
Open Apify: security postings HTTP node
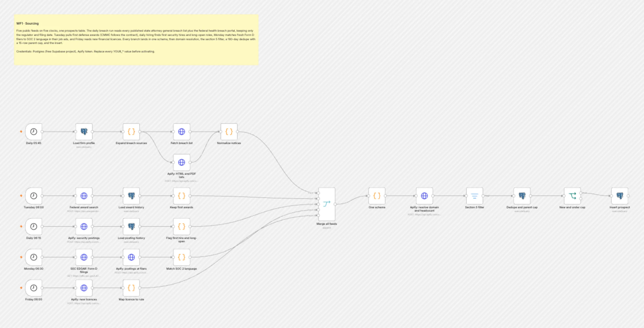point(84,226)
